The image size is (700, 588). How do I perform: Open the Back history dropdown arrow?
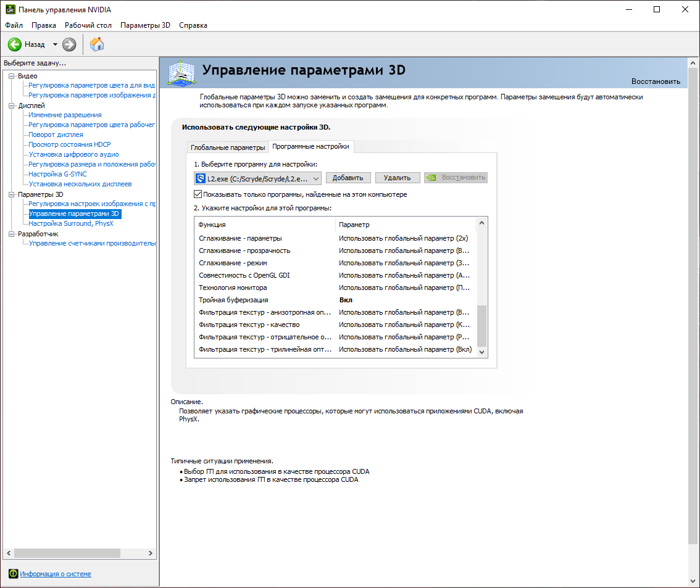tap(55, 44)
